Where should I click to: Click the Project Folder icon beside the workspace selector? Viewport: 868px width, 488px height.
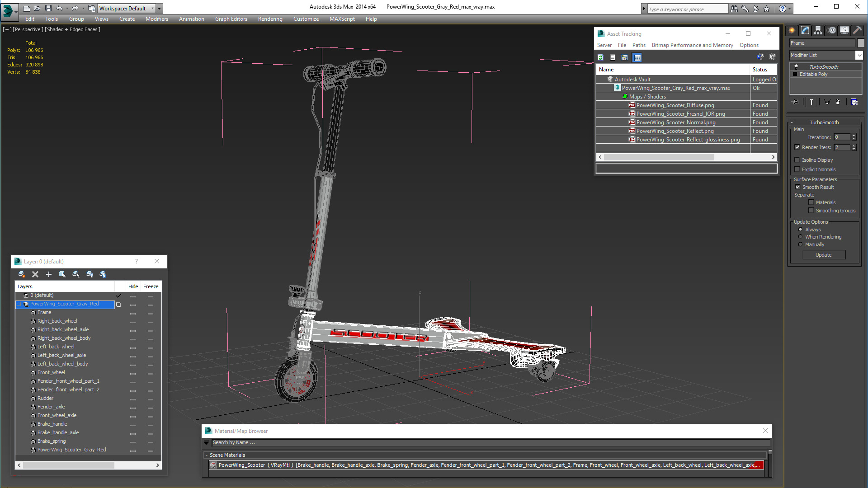92,8
